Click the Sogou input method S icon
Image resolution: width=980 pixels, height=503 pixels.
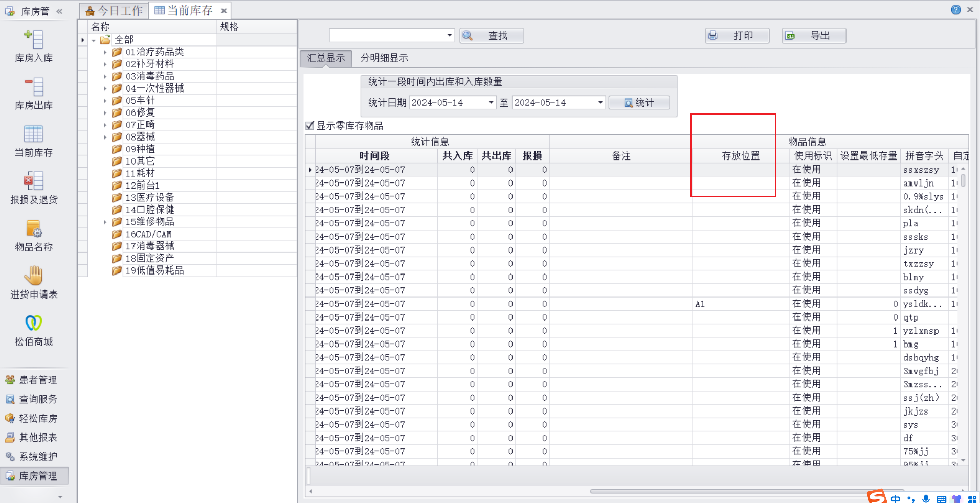877,497
